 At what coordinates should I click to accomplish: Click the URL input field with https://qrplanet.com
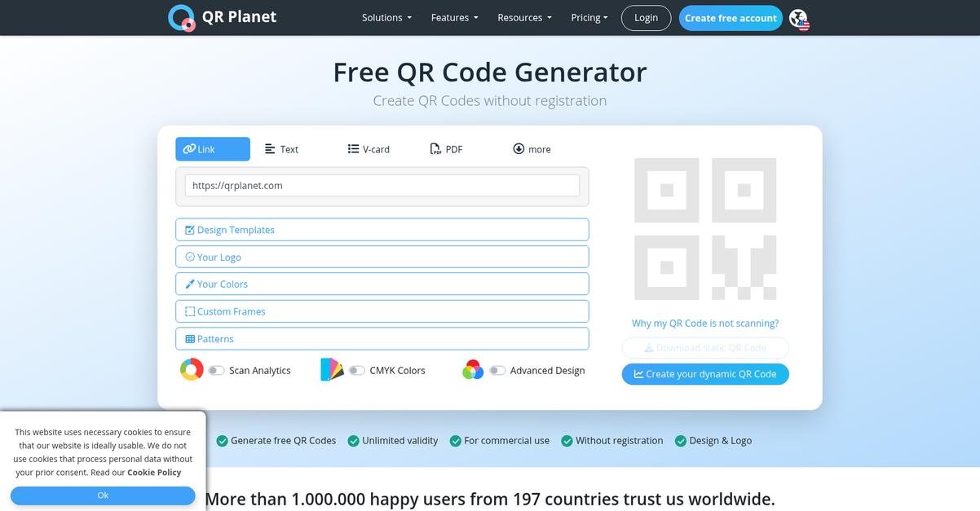(x=382, y=185)
